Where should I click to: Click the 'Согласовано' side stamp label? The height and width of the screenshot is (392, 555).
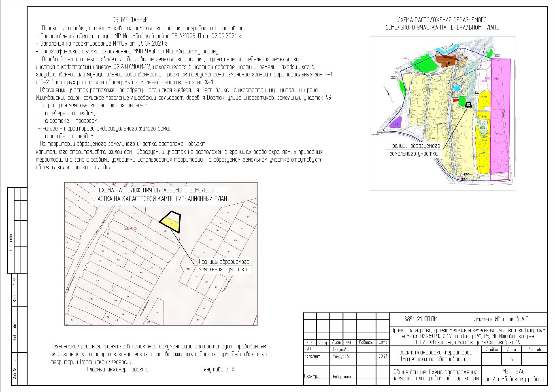click(11, 240)
